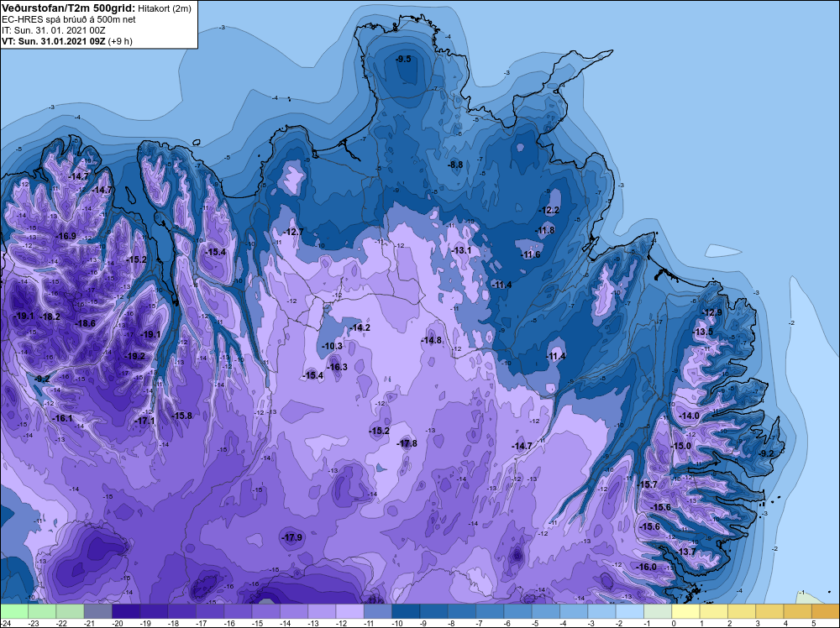This screenshot has width=840, height=628.
Task: Select the legend swatch labeled -10
Action: (406, 611)
